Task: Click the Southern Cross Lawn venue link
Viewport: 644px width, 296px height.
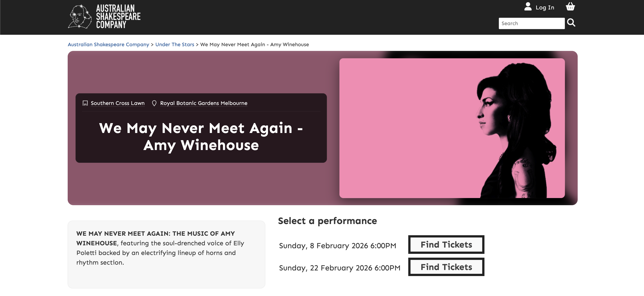Action: tap(117, 103)
